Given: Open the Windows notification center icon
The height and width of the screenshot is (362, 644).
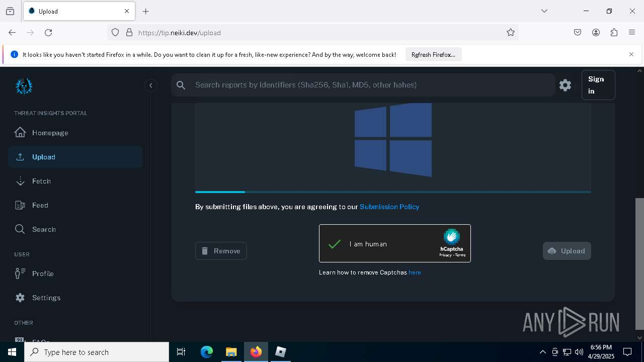Looking at the screenshot, I should coord(627,352).
